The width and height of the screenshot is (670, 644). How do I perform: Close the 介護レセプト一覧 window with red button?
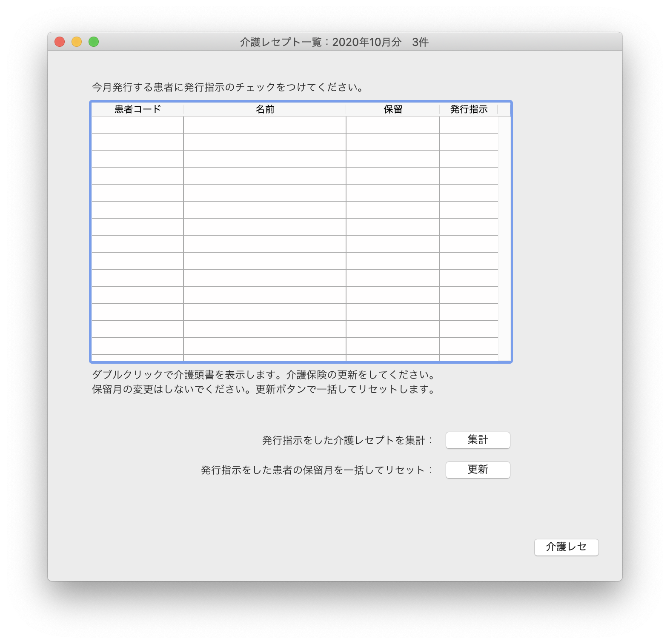[60, 42]
